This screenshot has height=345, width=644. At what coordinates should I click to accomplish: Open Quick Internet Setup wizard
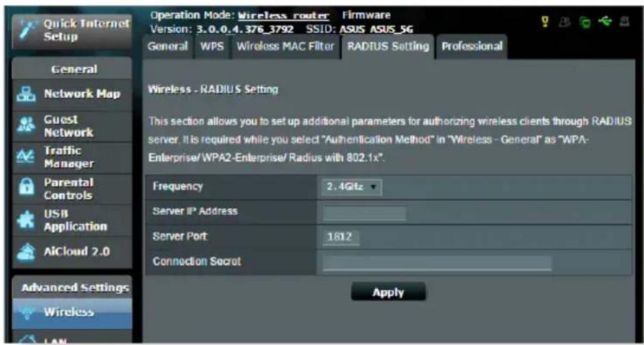point(72,31)
